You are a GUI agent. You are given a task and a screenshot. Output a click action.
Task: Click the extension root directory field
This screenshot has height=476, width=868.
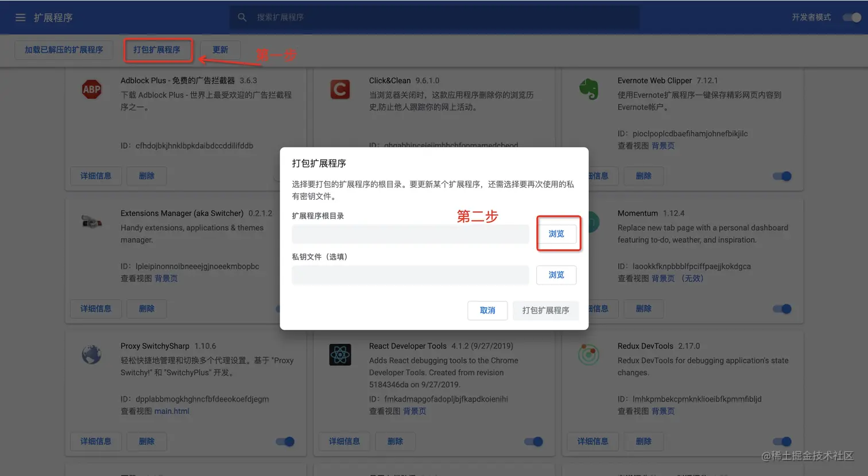(410, 234)
